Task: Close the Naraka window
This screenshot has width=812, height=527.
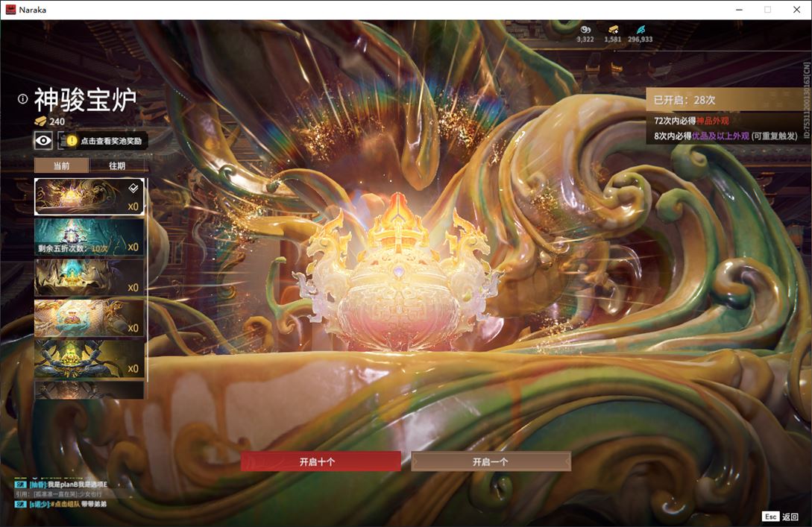Action: tap(796, 10)
